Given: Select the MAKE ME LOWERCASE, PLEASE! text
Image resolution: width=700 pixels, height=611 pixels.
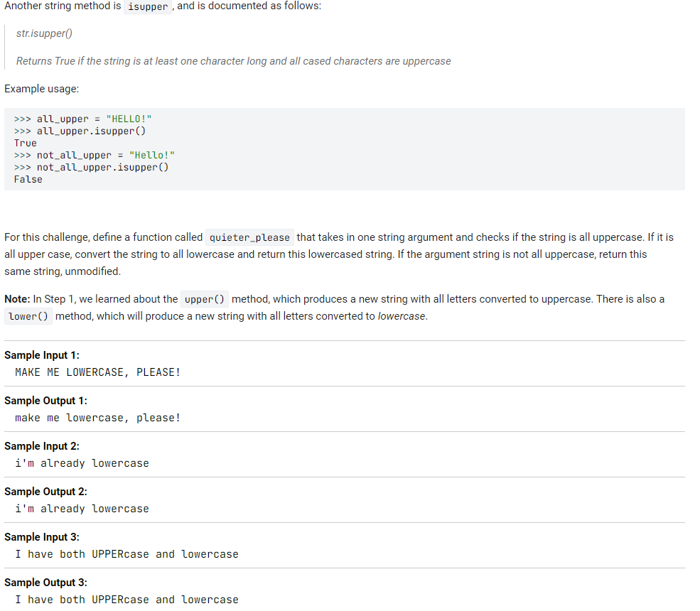Looking at the screenshot, I should pyautogui.click(x=97, y=372).
